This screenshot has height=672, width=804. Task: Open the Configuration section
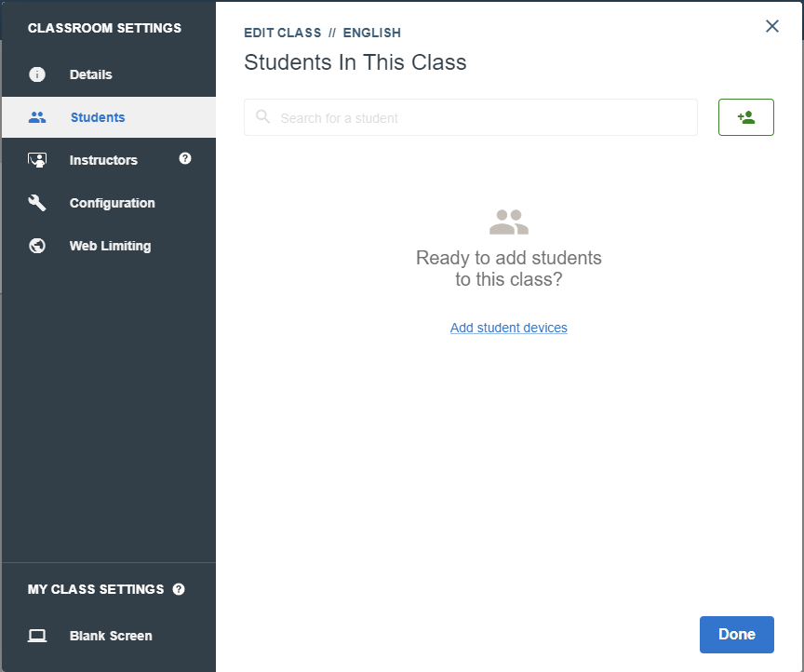tap(109, 203)
